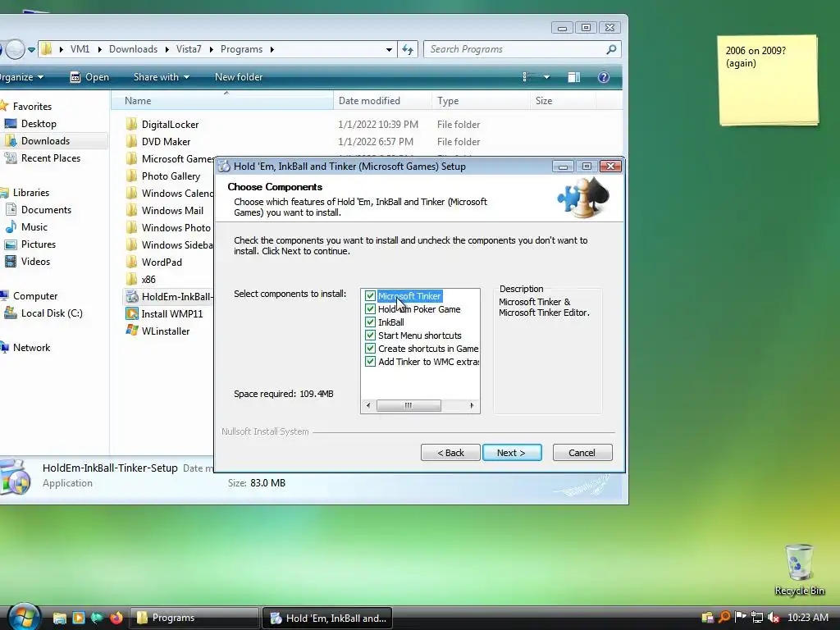This screenshot has width=840, height=630.
Task: Select the x86 folder
Action: point(148,280)
